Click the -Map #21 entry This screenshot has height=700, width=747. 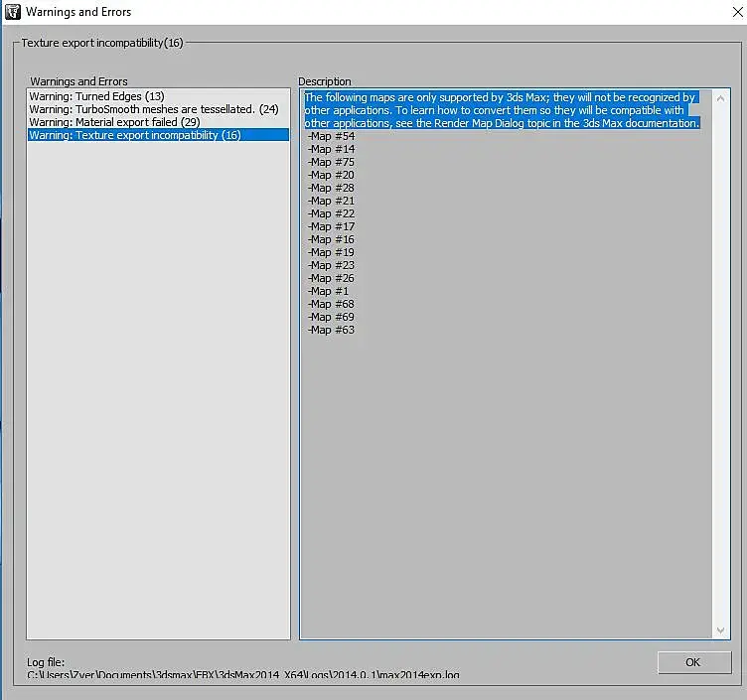[331, 201]
